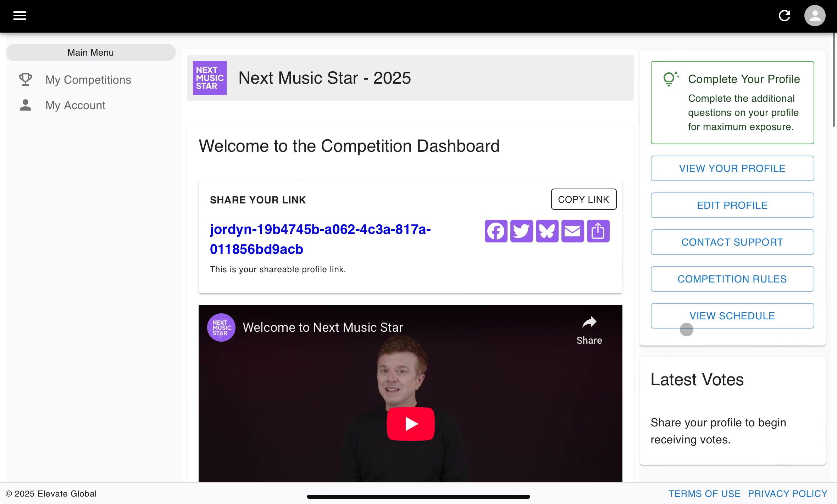This screenshot has width=837, height=504.
Task: Share link via Bluesky butterfly icon
Action: pos(547,231)
